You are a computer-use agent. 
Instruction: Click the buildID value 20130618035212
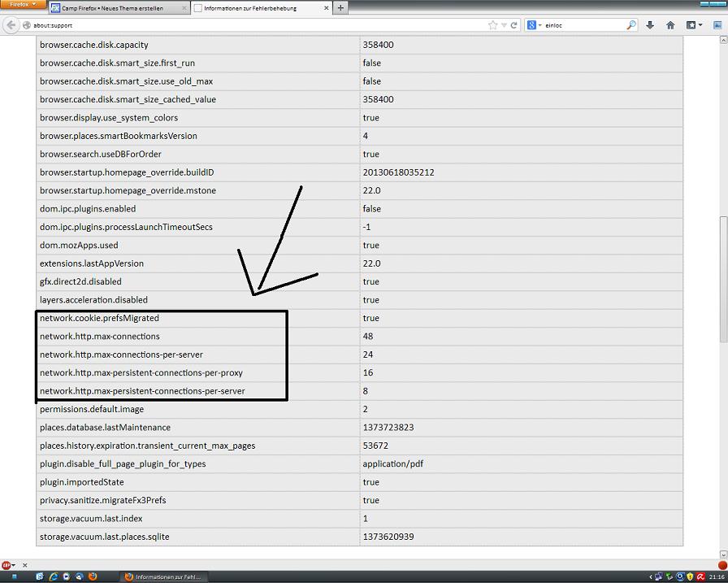(x=398, y=172)
